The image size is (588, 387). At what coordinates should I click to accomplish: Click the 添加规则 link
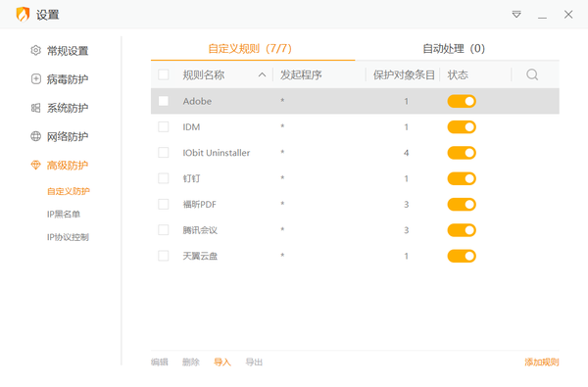click(x=542, y=362)
